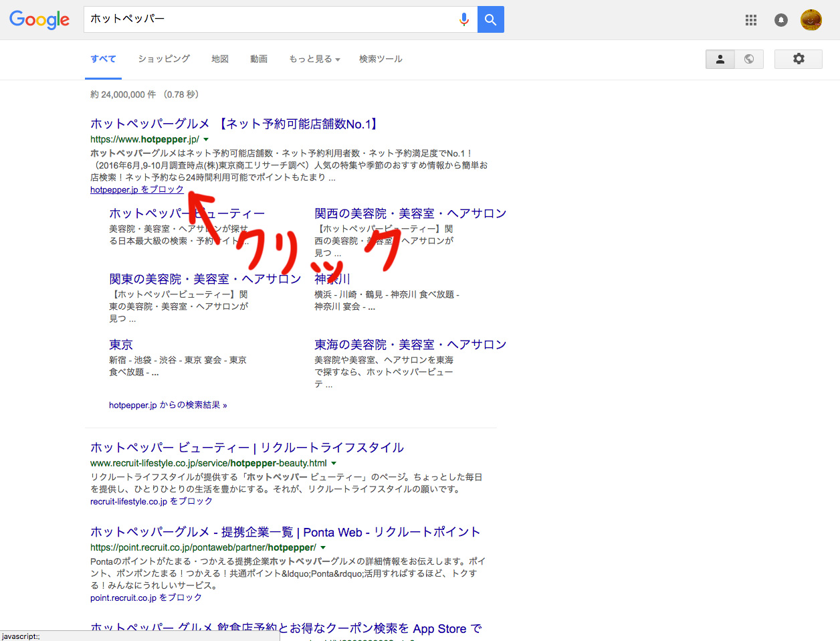840x641 pixels.
Task: Click hotpepper.jp からの検索結果 link
Action: click(x=168, y=405)
